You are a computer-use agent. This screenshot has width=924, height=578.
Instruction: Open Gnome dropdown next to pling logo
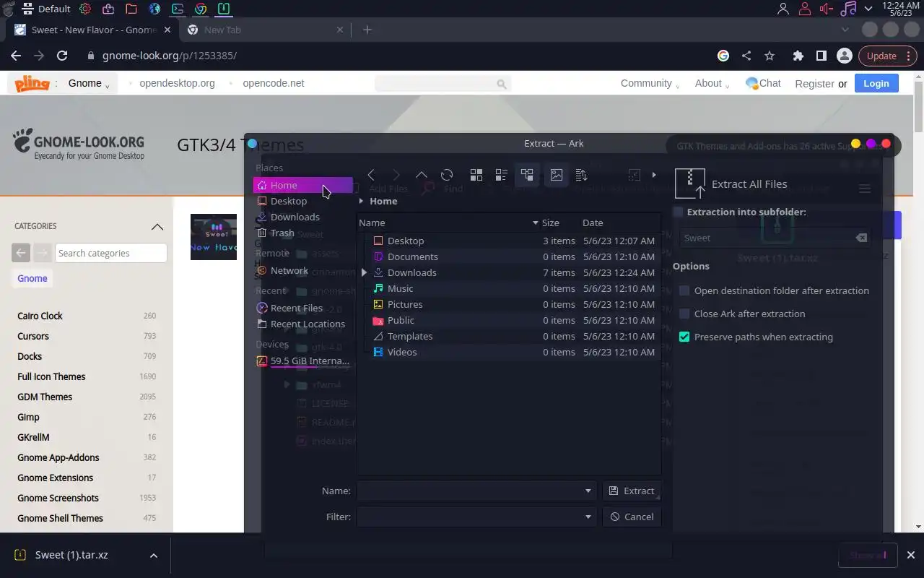pyautogui.click(x=90, y=83)
